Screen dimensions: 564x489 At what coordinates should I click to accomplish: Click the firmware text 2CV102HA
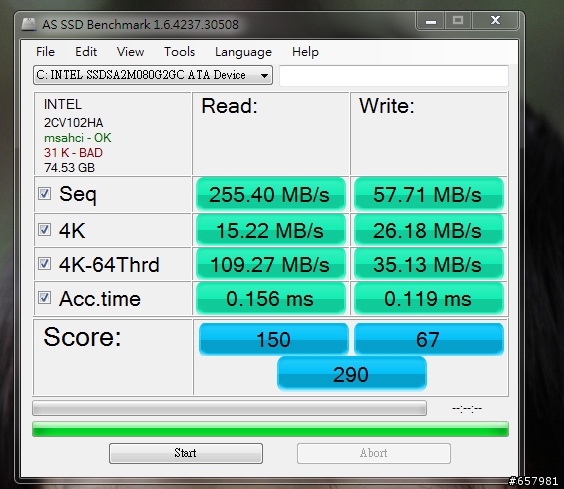click(73, 123)
